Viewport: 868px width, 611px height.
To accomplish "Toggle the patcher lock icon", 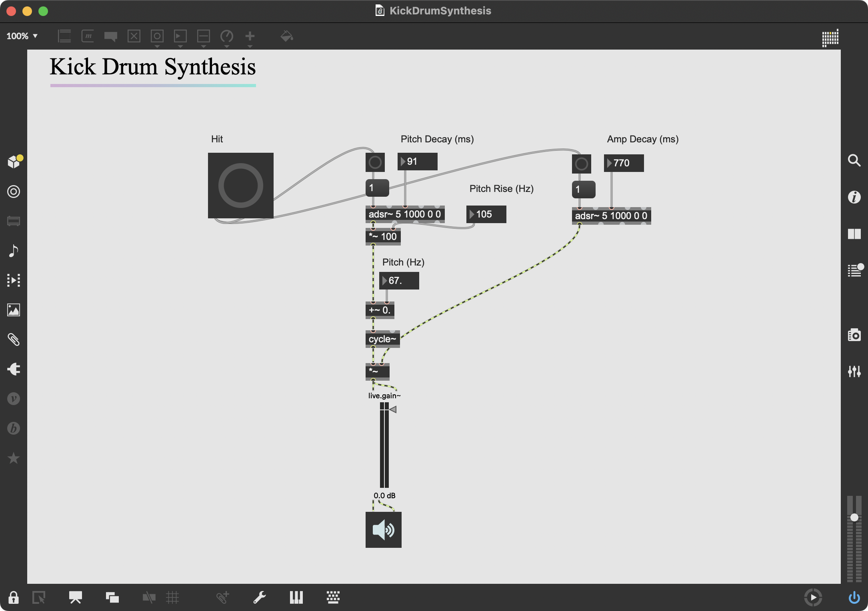I will click(x=14, y=598).
